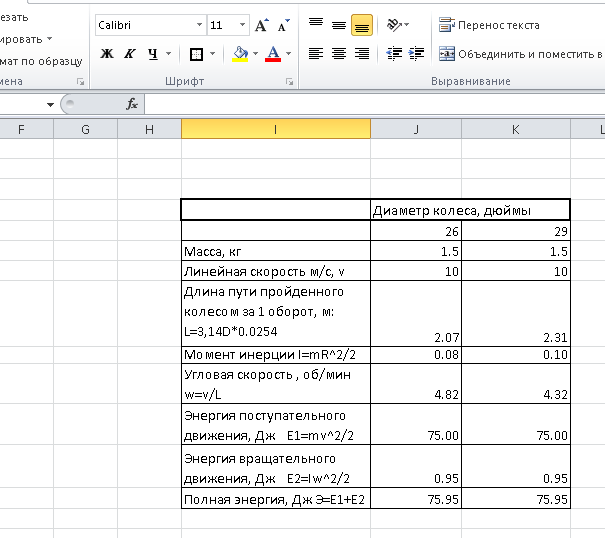The width and height of the screenshot is (605, 538).
Task: Select cell with value 0.08
Action: [416, 355]
